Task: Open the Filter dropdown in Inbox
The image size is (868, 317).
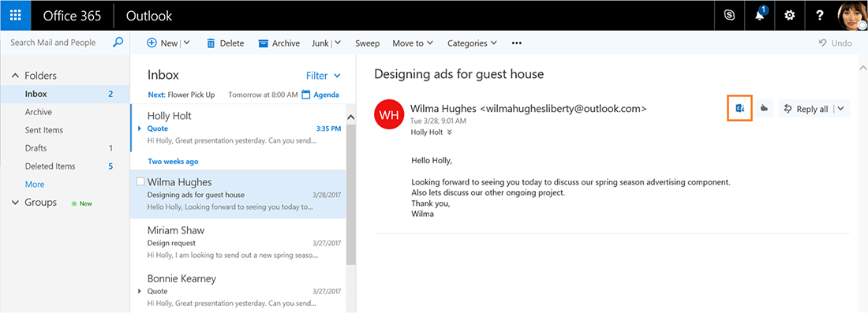Action: point(323,76)
